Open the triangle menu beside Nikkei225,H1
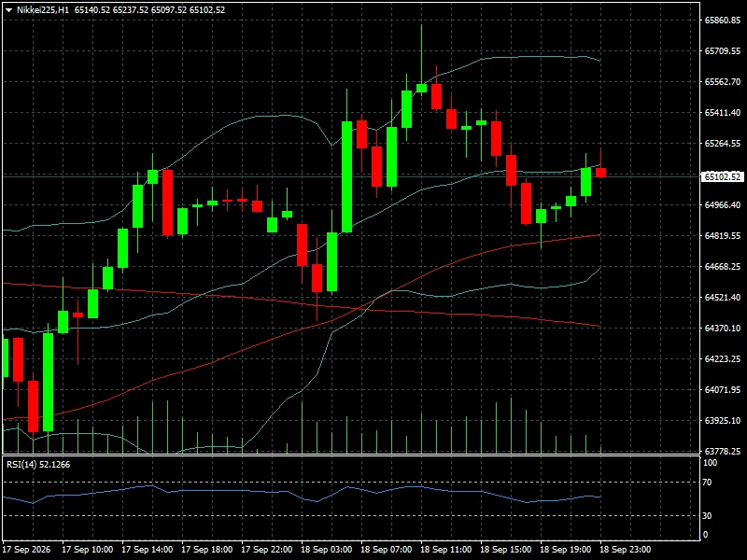The width and height of the screenshot is (747, 560). [x=8, y=10]
